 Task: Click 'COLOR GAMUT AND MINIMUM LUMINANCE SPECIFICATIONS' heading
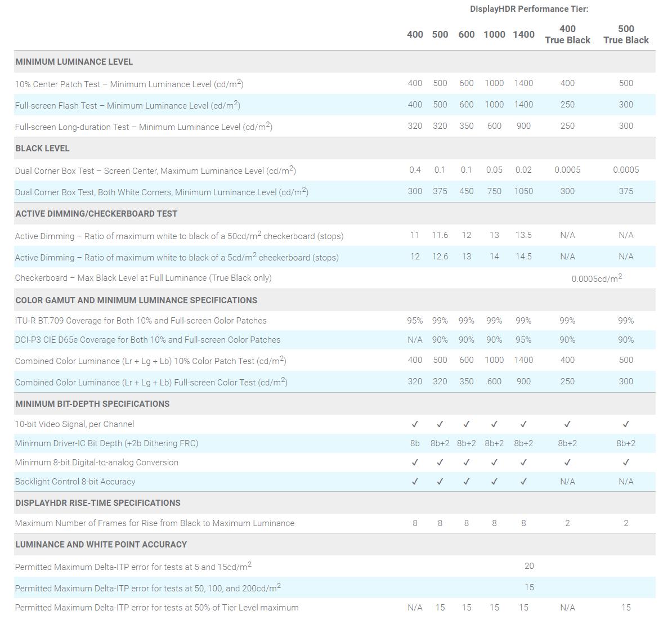click(x=136, y=300)
